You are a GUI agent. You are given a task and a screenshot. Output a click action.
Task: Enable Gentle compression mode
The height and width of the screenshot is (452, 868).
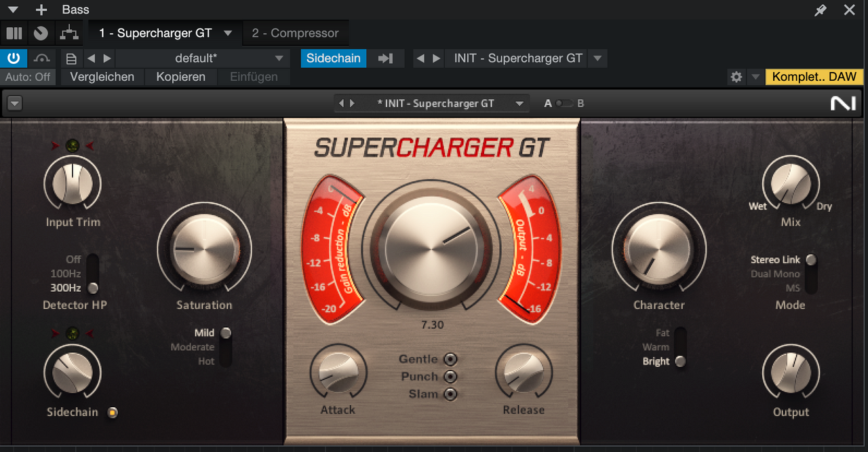pyautogui.click(x=450, y=359)
